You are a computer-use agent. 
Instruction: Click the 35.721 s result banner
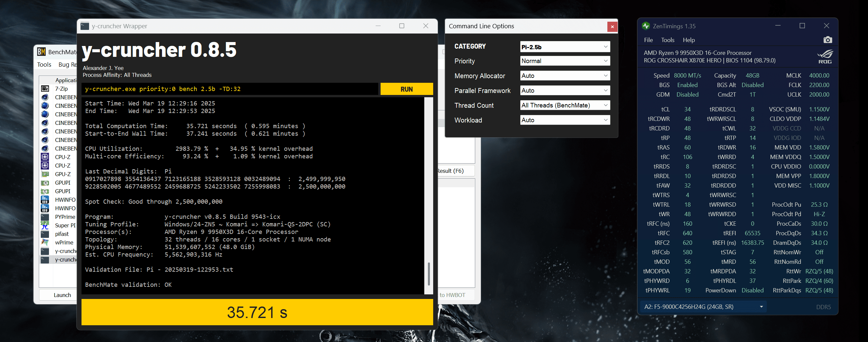point(257,312)
